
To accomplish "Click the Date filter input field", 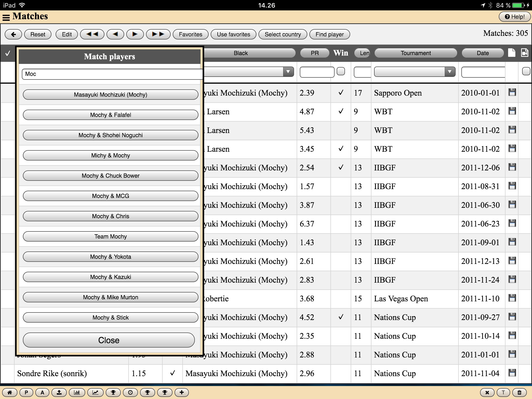I will click(x=483, y=72).
